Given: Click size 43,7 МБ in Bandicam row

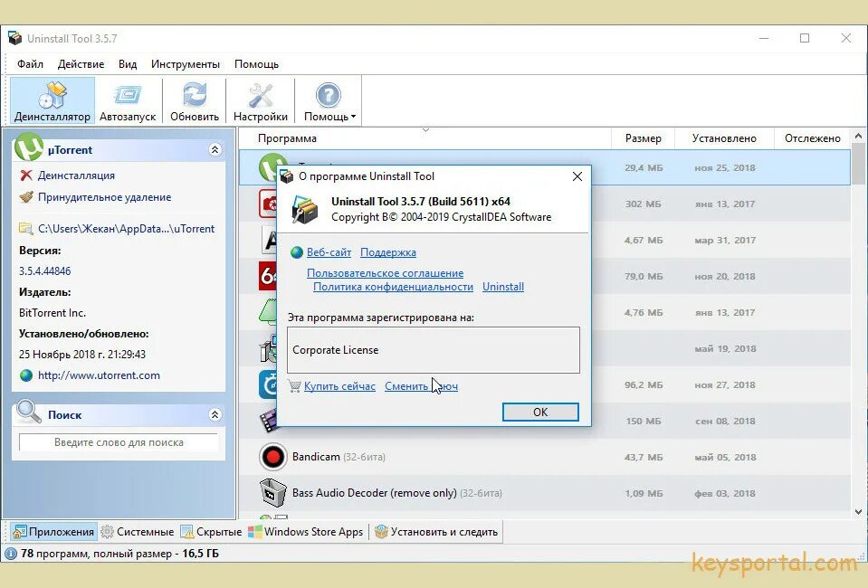Looking at the screenshot, I should [x=644, y=458].
